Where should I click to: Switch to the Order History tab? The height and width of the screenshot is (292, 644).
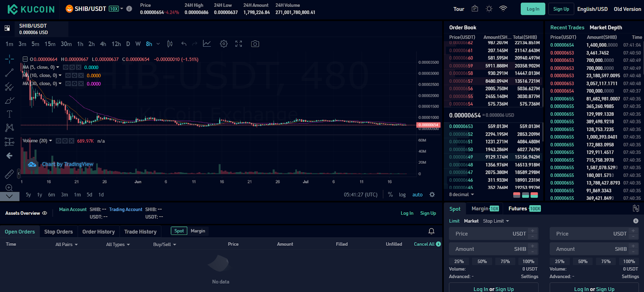click(99, 232)
